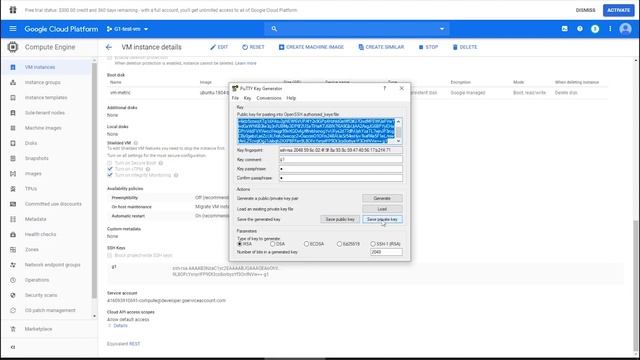This screenshot has height=360, width=640.
Task: Open the notifications icon
Action: click(x=595, y=29)
